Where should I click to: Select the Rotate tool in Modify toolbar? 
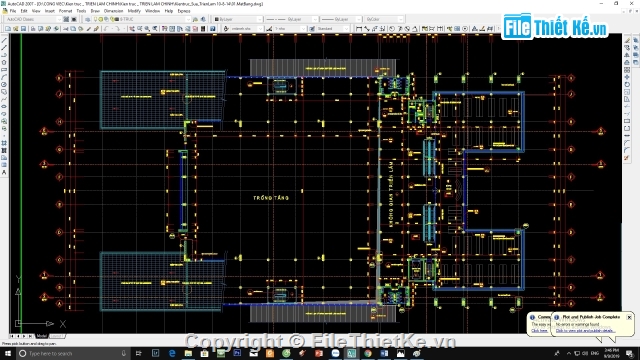(627, 84)
